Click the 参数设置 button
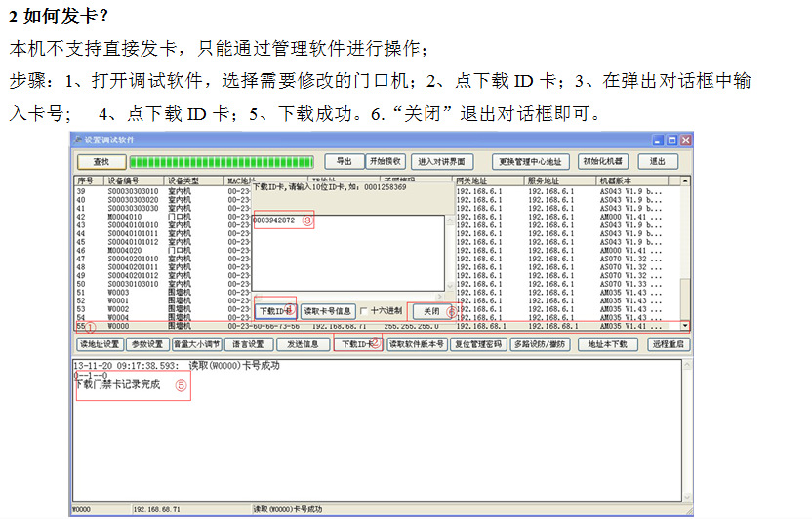This screenshot has height=519, width=812. coord(147,344)
